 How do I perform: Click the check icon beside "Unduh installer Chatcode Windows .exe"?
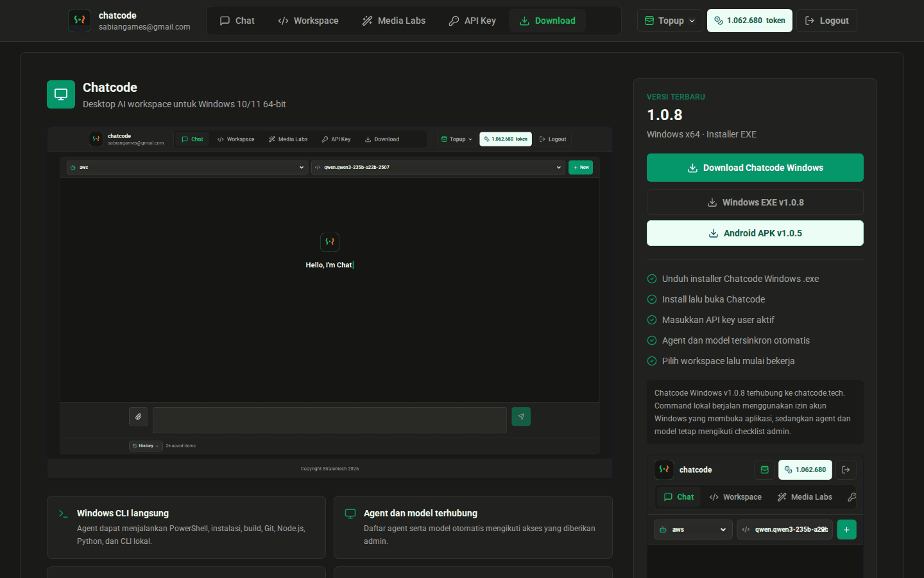coord(652,279)
